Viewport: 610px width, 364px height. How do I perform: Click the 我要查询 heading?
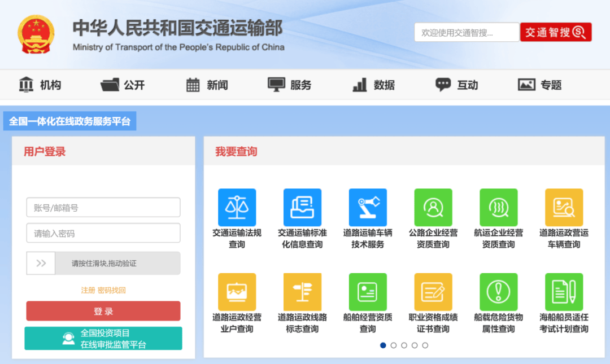(236, 152)
